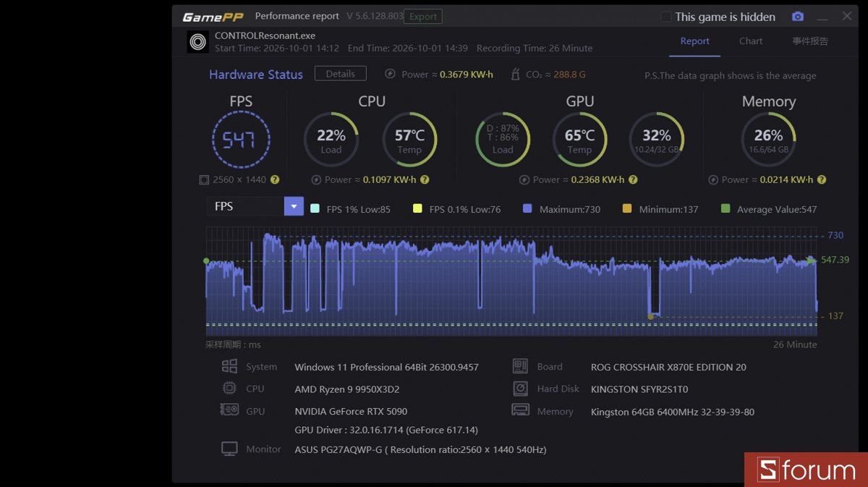This screenshot has width=868, height=487.
Task: Click the AMD Ryzen 9 9950X3D2 text
Action: (347, 389)
